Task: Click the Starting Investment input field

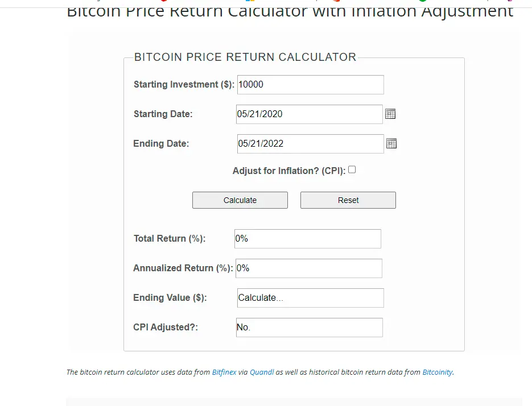Action: 310,85
